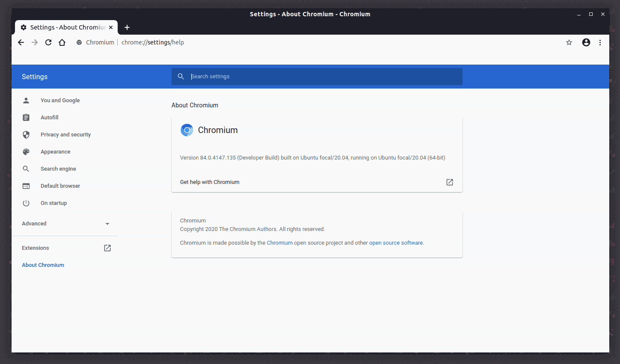Open the Chromium three-dot menu
This screenshot has width=620, height=364.
click(600, 42)
